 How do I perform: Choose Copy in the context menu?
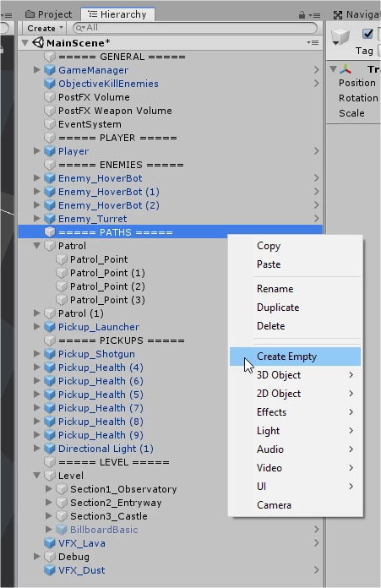pos(295,246)
